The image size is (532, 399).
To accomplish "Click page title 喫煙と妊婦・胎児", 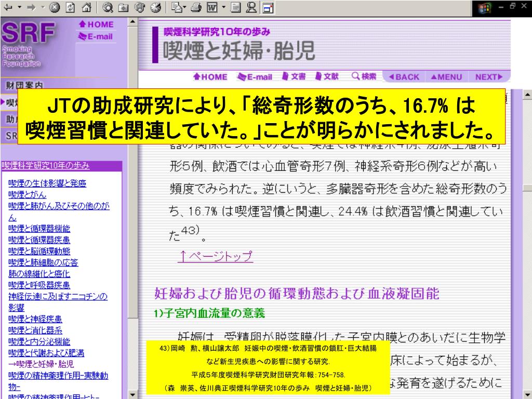I will tap(239, 51).
